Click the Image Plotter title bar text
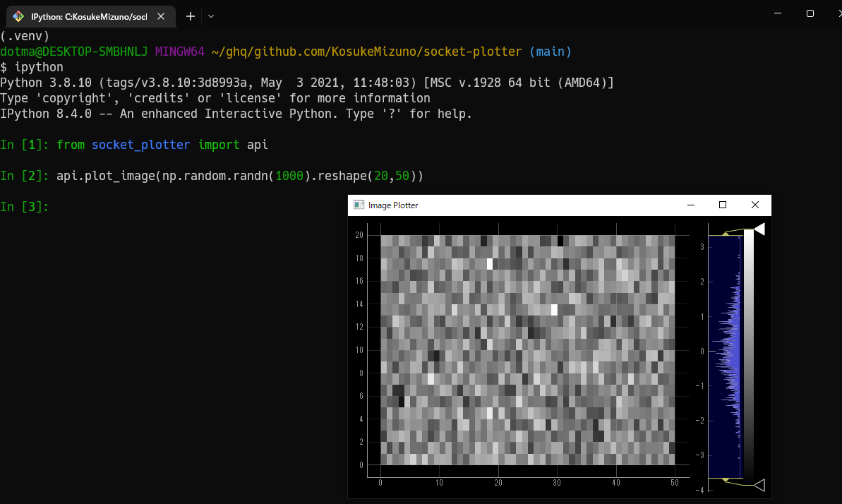Viewport: 842px width, 504px height. click(392, 205)
